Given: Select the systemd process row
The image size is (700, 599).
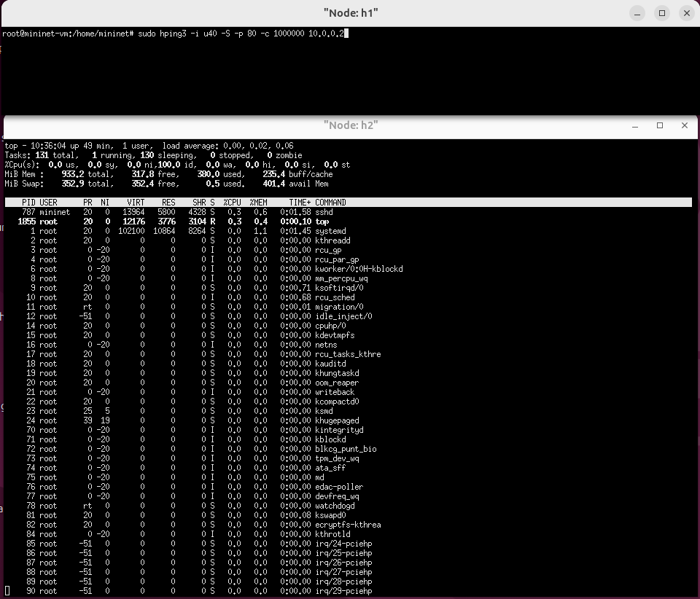Looking at the screenshot, I should click(330, 231).
